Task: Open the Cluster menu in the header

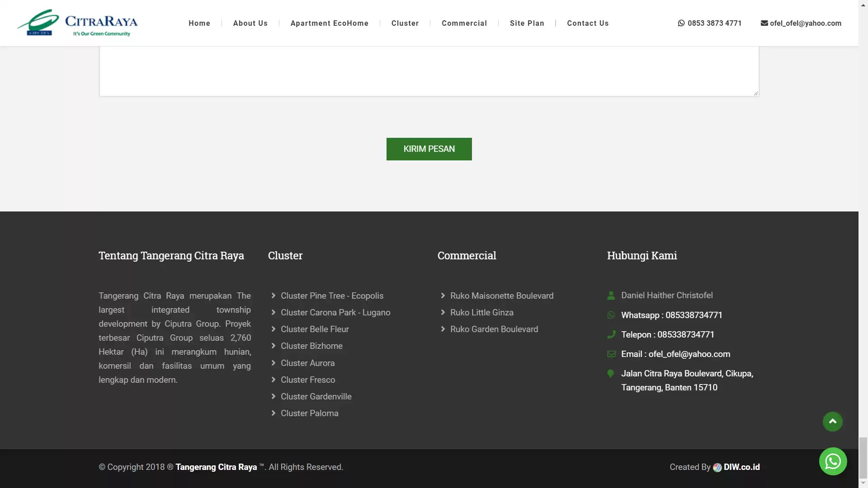Action: click(405, 23)
